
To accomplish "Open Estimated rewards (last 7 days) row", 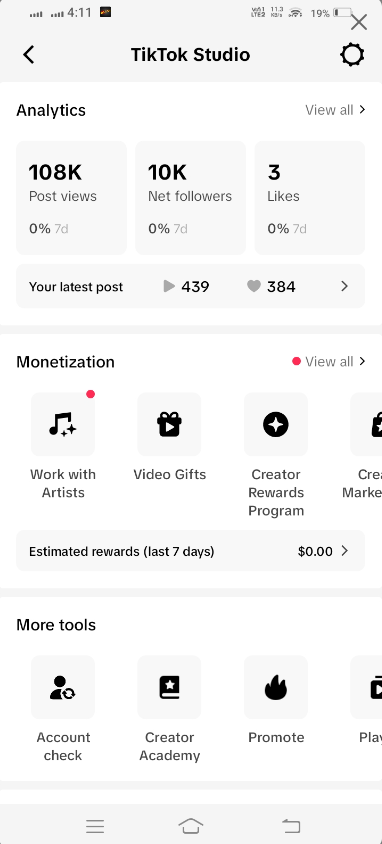I will (190, 551).
